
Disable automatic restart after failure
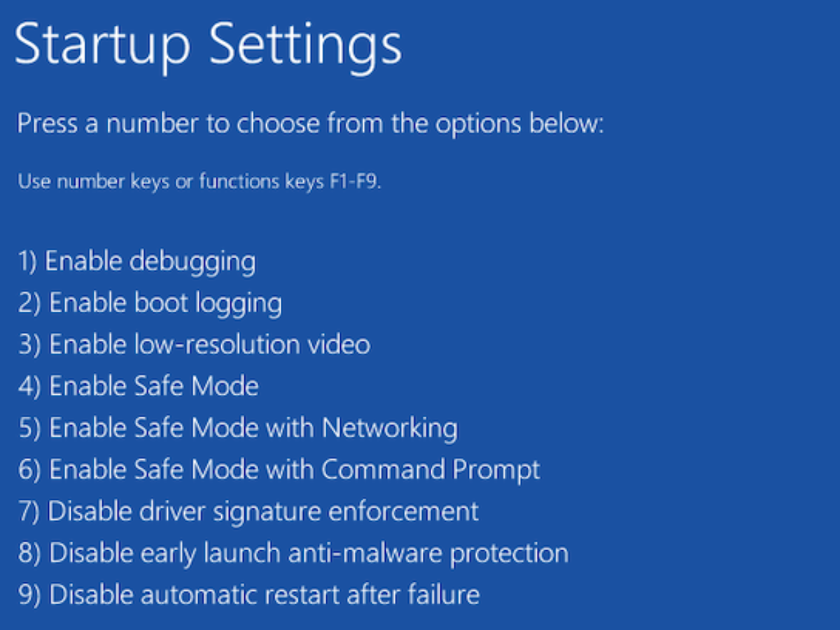point(248,594)
